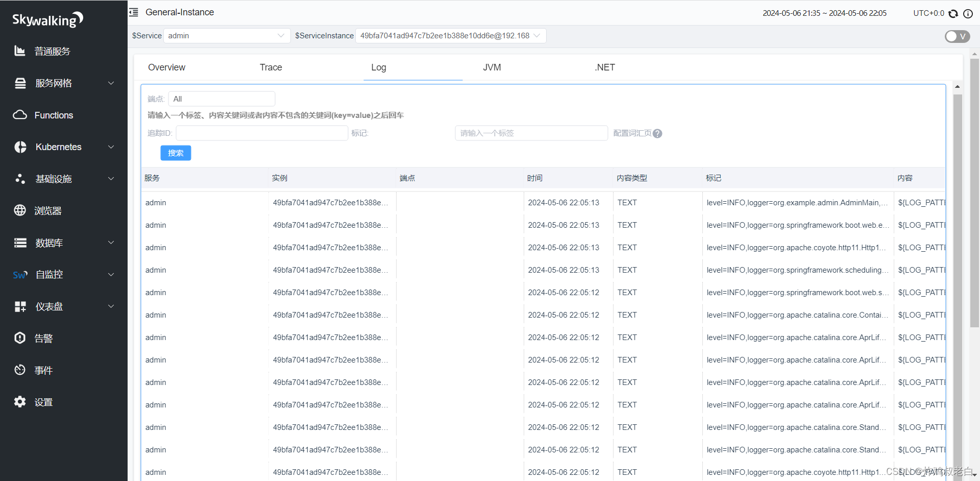Click the 服务 column header
Screen dimensions: 980x481
152,178
